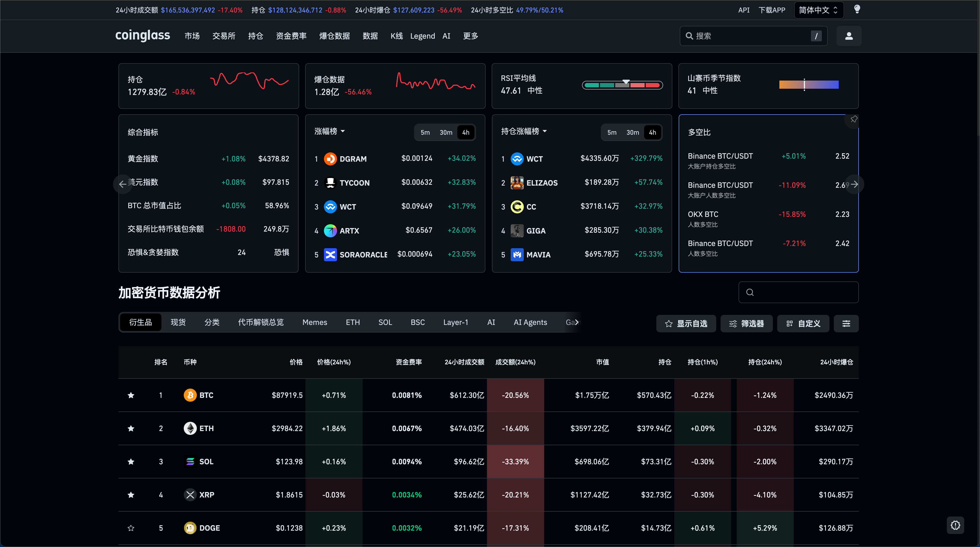Image resolution: width=980 pixels, height=547 pixels.
Task: Click the 显示自选 button
Action: click(x=686, y=323)
